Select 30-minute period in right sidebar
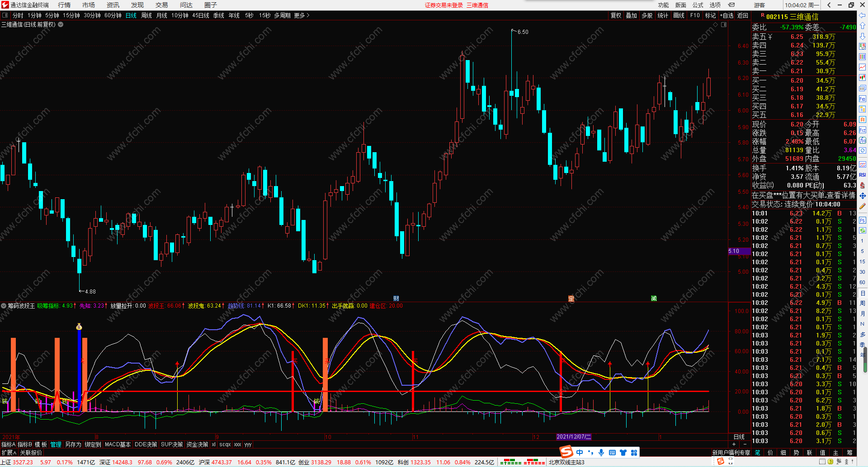868x467 pixels. click(x=862, y=272)
